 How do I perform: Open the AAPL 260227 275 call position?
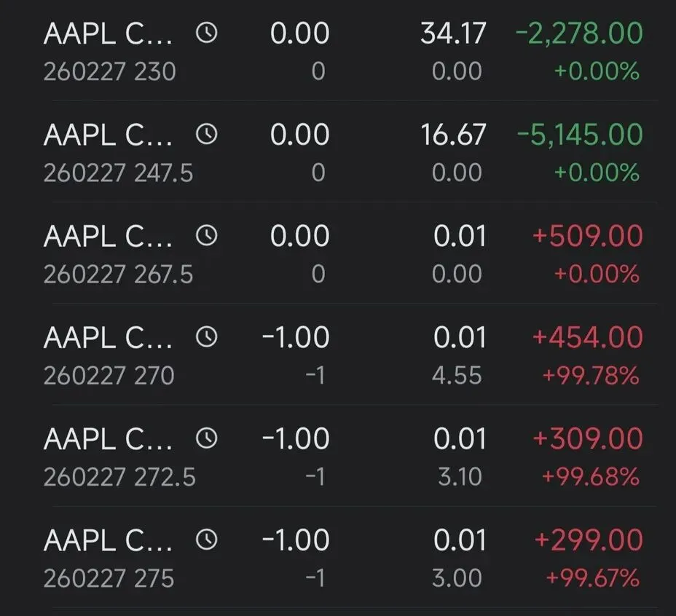click(x=109, y=558)
